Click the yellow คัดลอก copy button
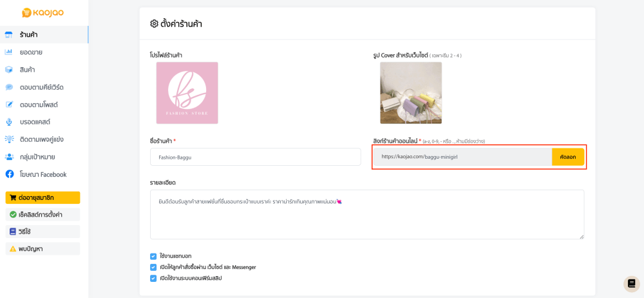 tap(567, 157)
